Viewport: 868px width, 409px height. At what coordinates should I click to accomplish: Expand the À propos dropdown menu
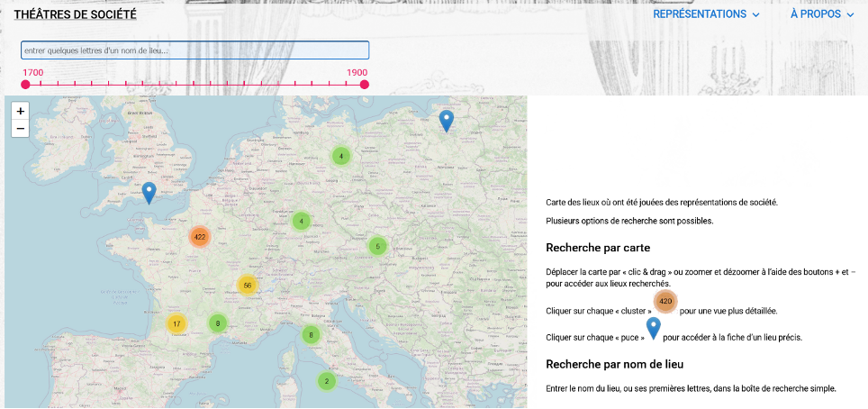click(821, 14)
